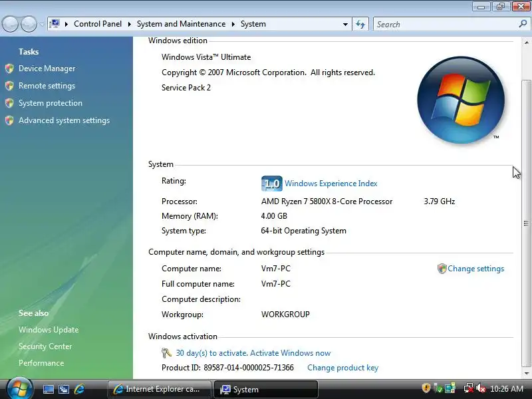Click the forward navigation button
The width and height of the screenshot is (532, 399).
pos(29,24)
